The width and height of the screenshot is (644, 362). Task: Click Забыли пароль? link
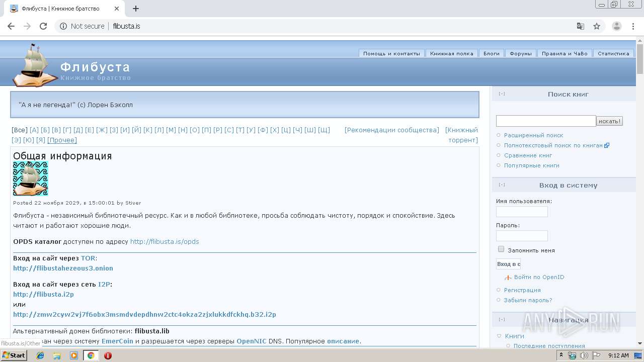click(x=528, y=300)
